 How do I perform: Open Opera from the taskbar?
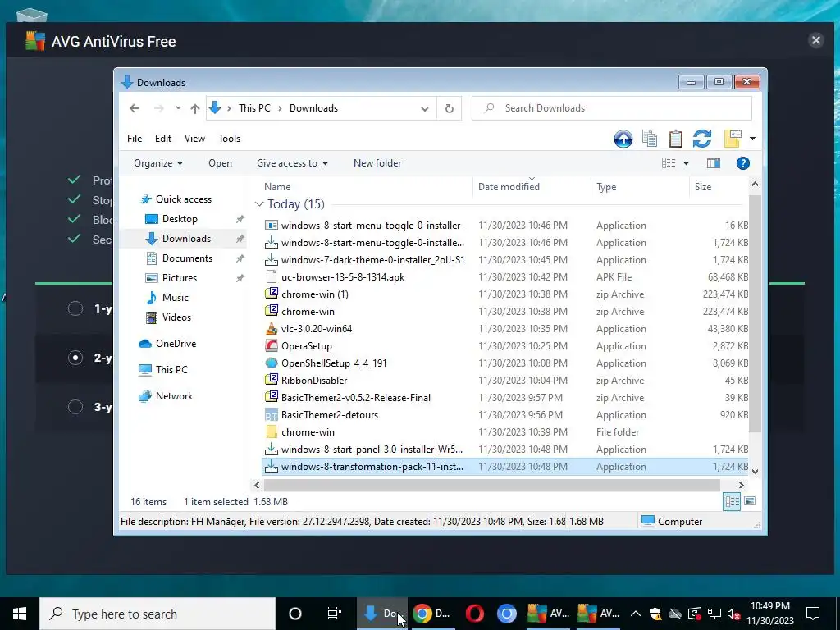pos(475,614)
